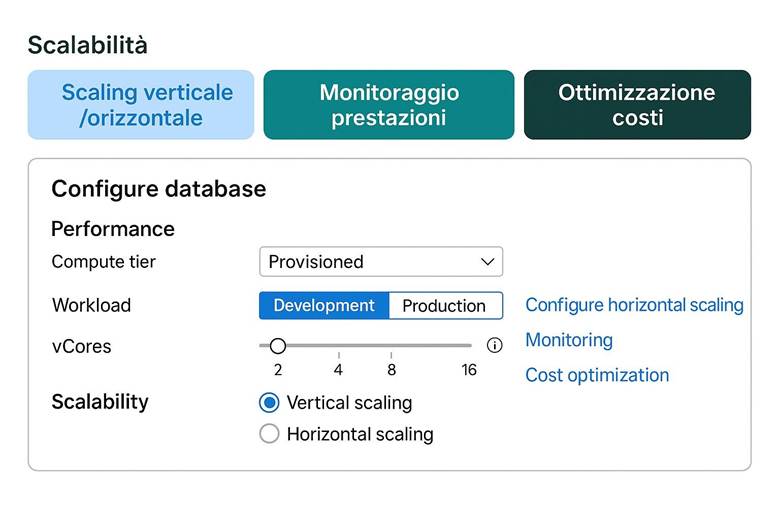Select the Vertical scaling radio button
This screenshot has width=780, height=520.
pos(269,403)
